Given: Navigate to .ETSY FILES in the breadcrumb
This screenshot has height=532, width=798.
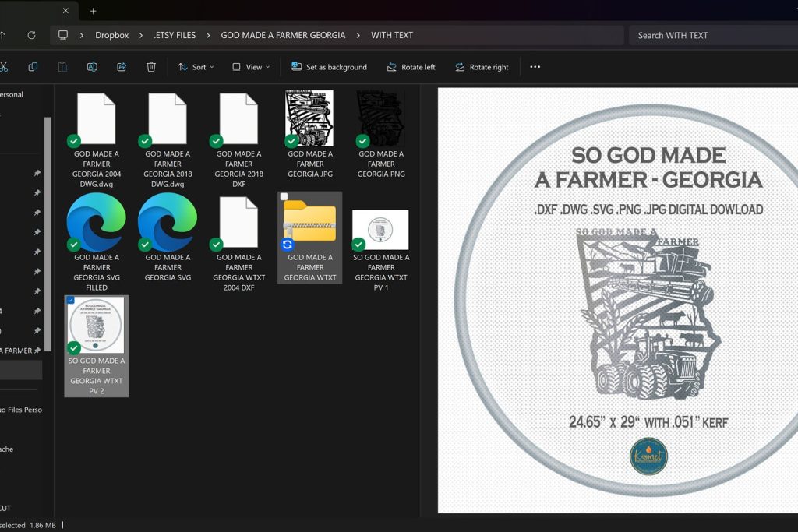Looking at the screenshot, I should click(x=175, y=35).
